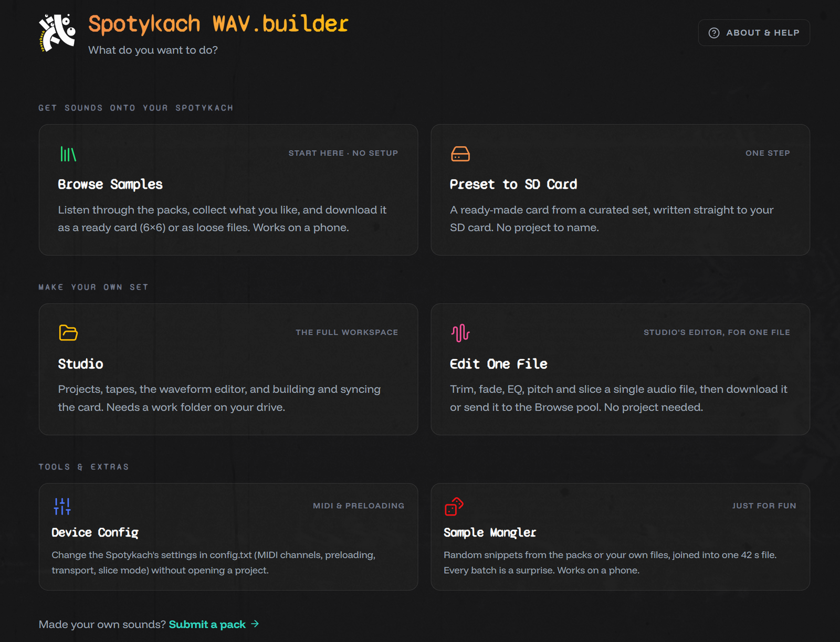Viewport: 840px width, 642px height.
Task: Click the Spotykach WAV.builder heading
Action: 218,24
